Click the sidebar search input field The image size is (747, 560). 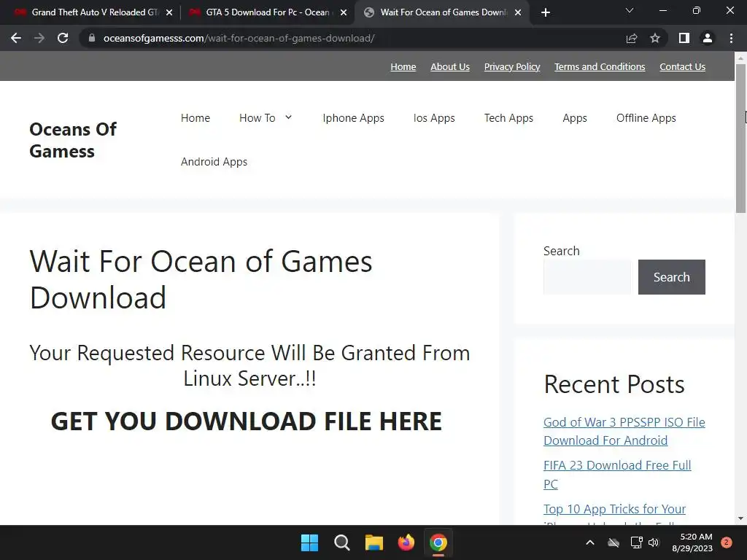[587, 276]
